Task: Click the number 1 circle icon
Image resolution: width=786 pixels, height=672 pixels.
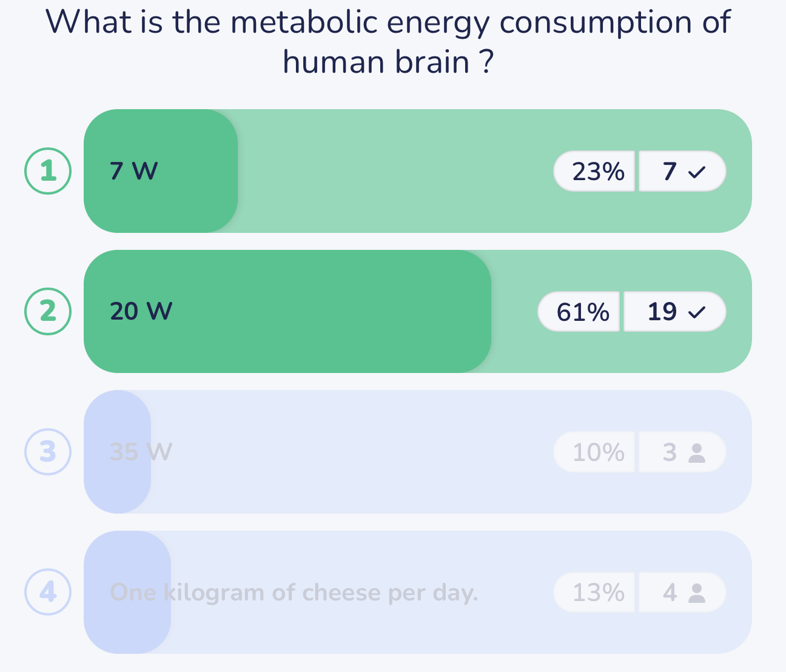Action: 48,171
